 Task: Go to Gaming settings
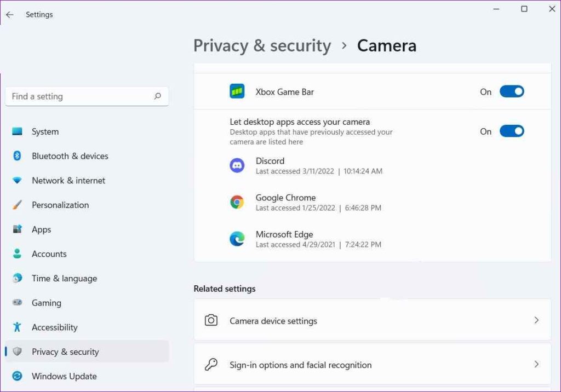[x=87, y=303]
